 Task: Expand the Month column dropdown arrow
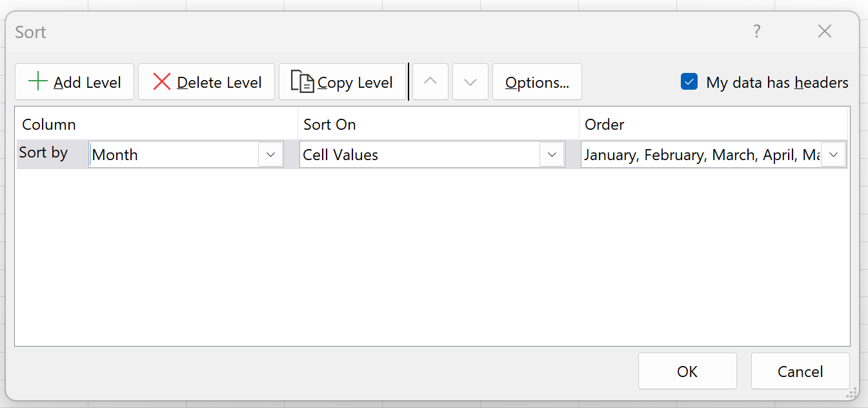click(270, 155)
